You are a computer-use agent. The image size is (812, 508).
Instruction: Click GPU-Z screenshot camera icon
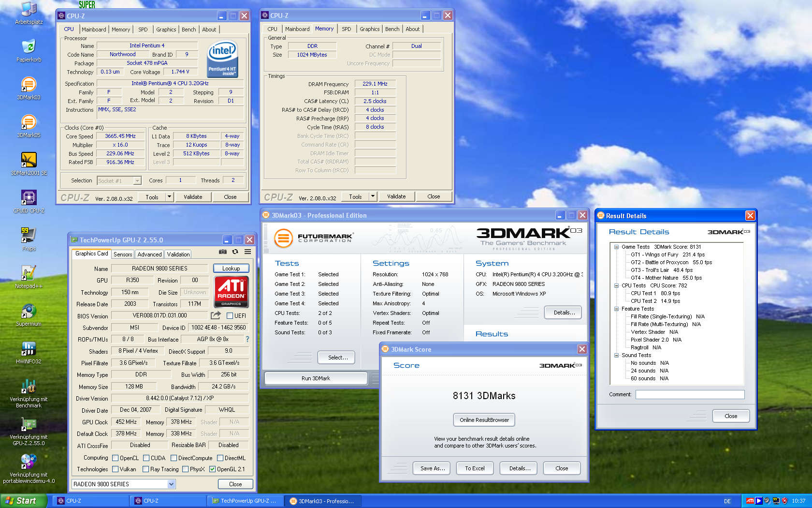coord(222,252)
